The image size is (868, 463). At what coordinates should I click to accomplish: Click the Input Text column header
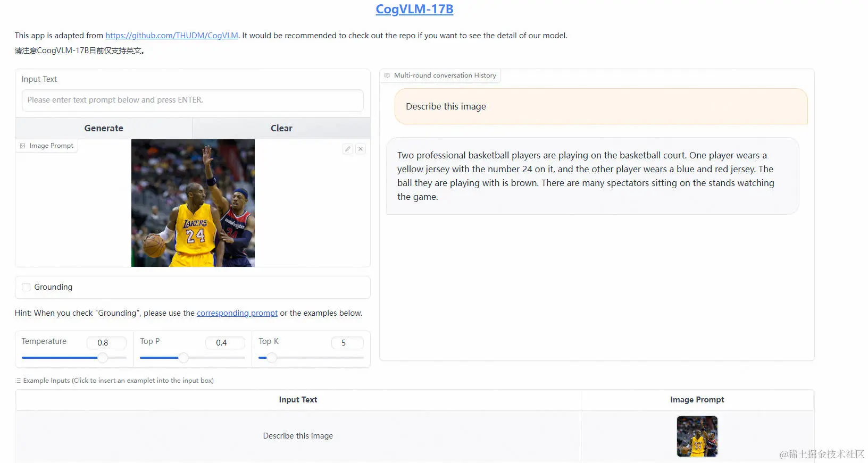coord(298,400)
